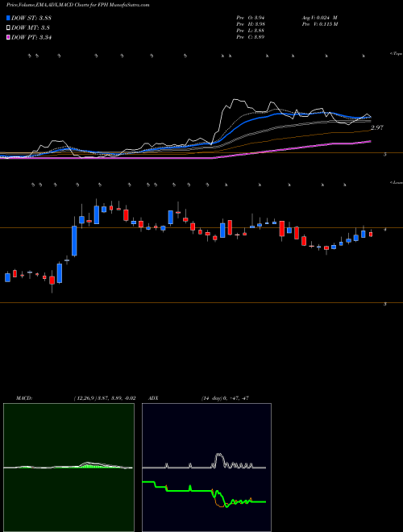Click the '4' axis label on candlestick chart
The width and height of the screenshot is (403, 532).
pyautogui.click(x=385, y=230)
